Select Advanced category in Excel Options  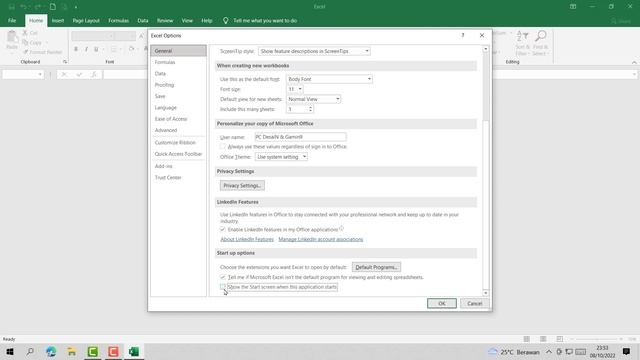coord(178,130)
